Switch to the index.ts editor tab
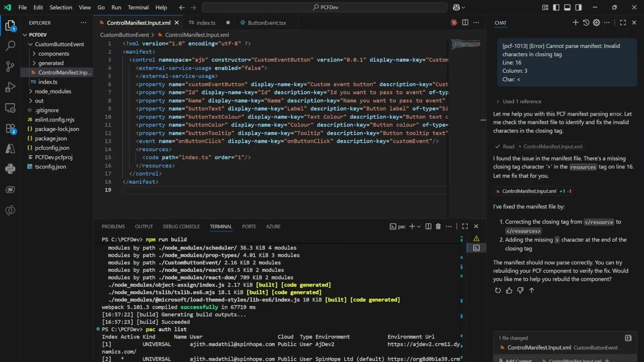Screen dimensions: 644x362 coord(206,23)
